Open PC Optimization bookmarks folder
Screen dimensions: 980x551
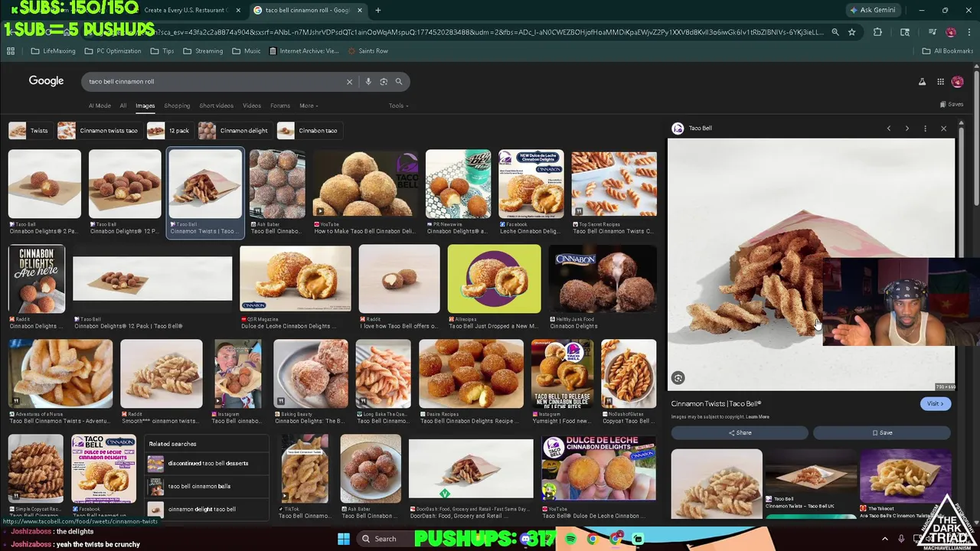click(x=113, y=51)
